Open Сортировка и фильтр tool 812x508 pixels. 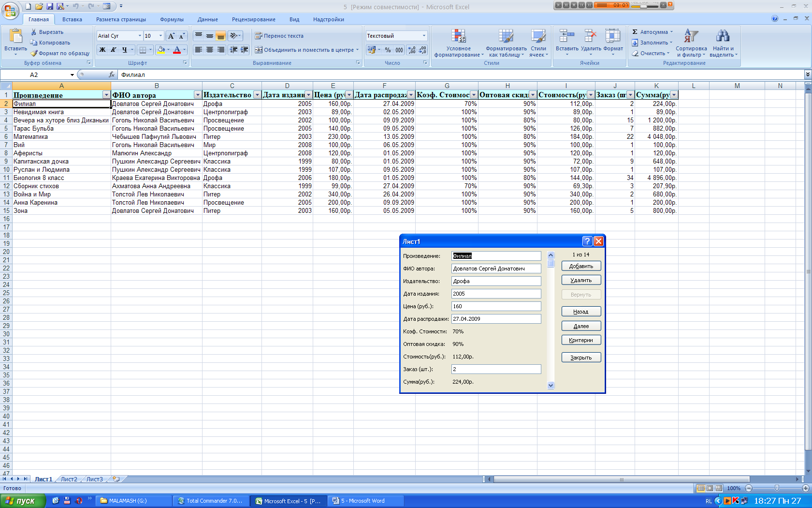pyautogui.click(x=691, y=37)
